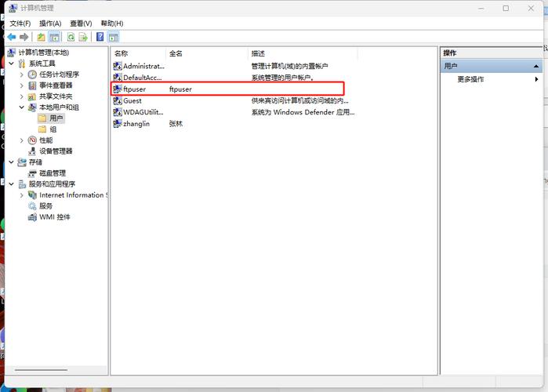
Task: Select 计算机管理(本地) root node
Action: (44, 53)
